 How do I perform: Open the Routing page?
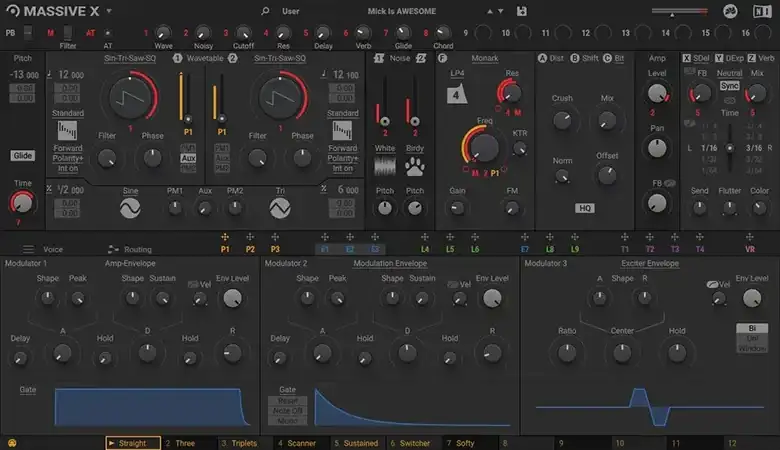(x=130, y=249)
